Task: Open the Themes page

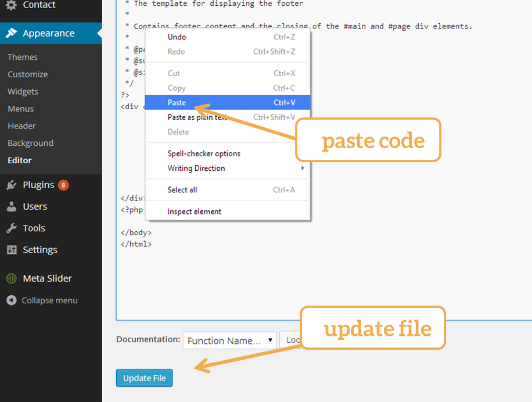Action: 22,57
